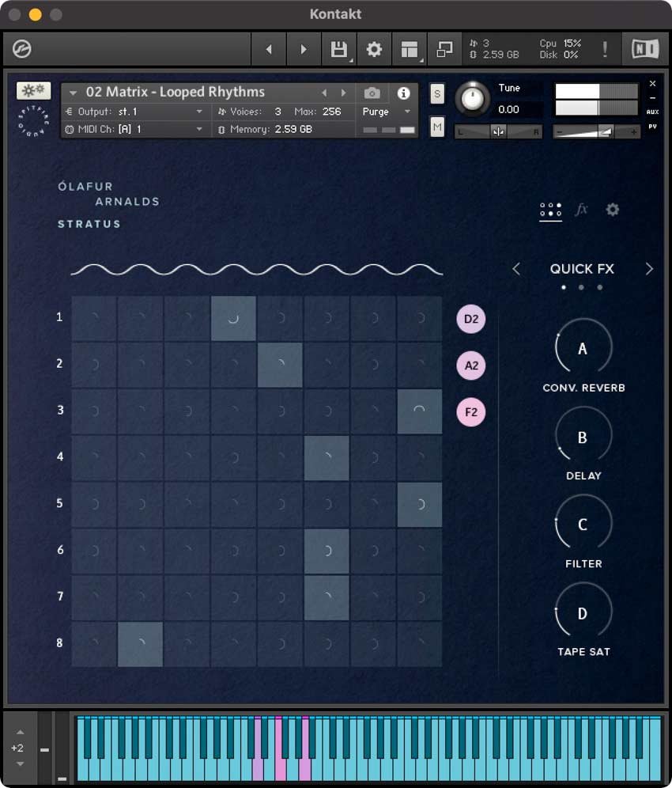The height and width of the screenshot is (788, 672).
Task: Click the output volume slider
Action: [596, 131]
